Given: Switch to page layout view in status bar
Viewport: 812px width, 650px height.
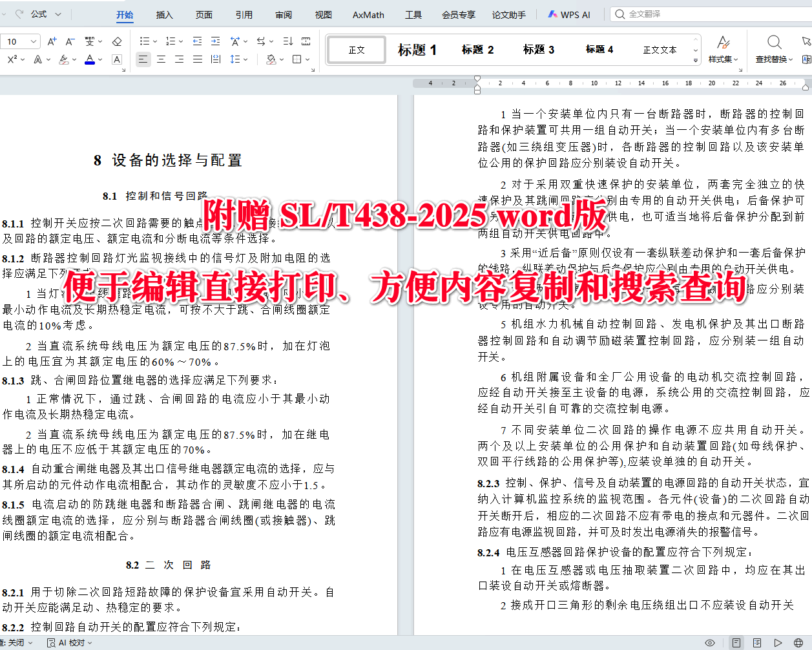Looking at the screenshot, I should pyautogui.click(x=736, y=643).
